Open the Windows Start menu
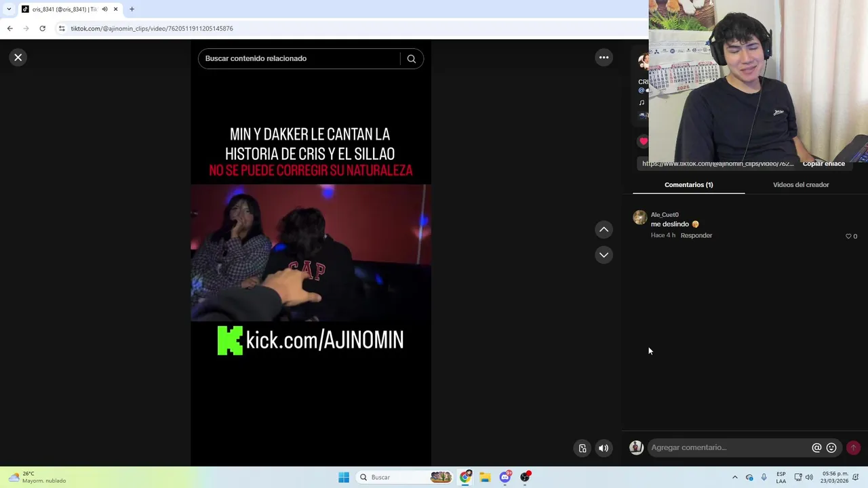 [344, 477]
